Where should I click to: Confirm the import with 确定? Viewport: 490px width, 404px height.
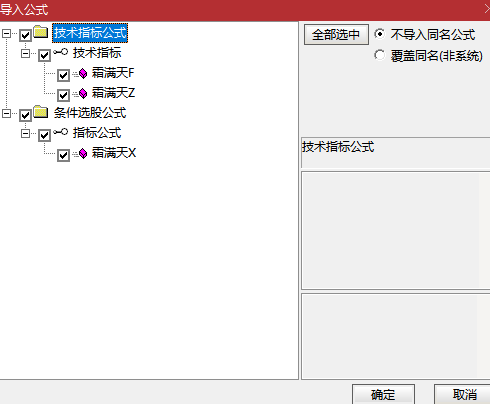383,395
